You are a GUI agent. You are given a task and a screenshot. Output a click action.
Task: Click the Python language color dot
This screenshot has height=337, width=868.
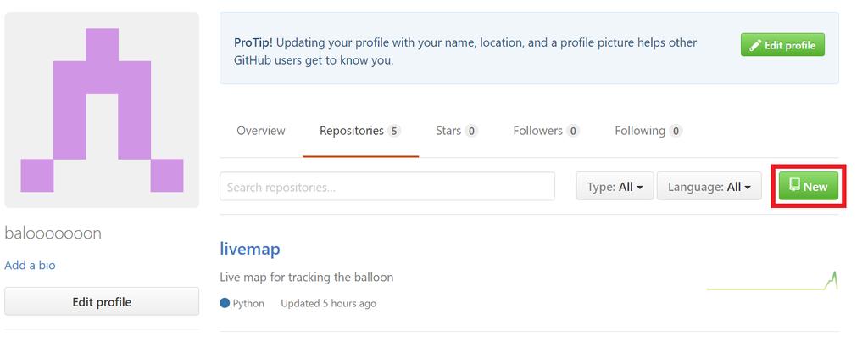[225, 303]
